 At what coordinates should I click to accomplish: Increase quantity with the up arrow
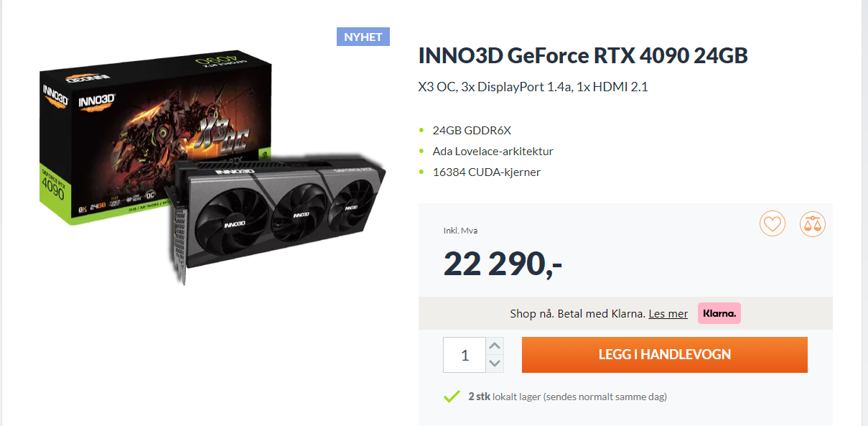(495, 346)
